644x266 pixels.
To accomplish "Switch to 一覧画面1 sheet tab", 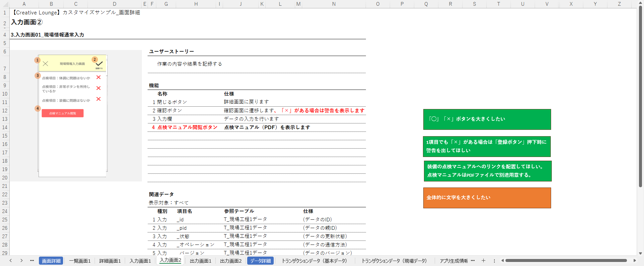I will pos(80,261).
